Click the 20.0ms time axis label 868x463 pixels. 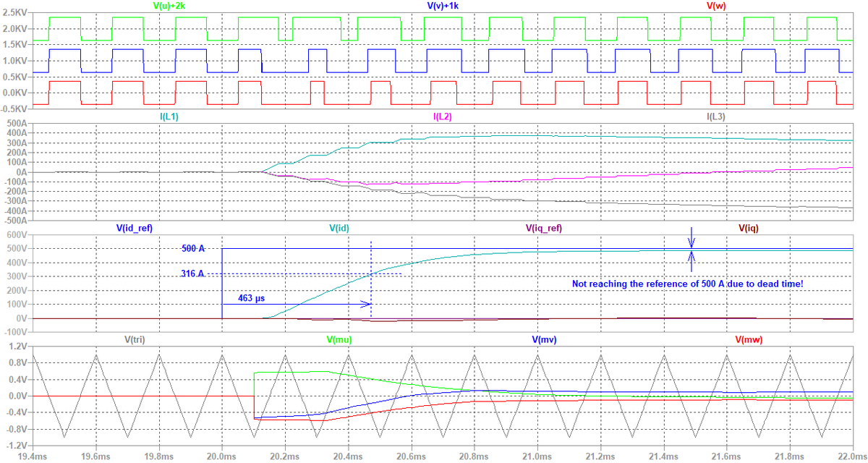coord(221,456)
